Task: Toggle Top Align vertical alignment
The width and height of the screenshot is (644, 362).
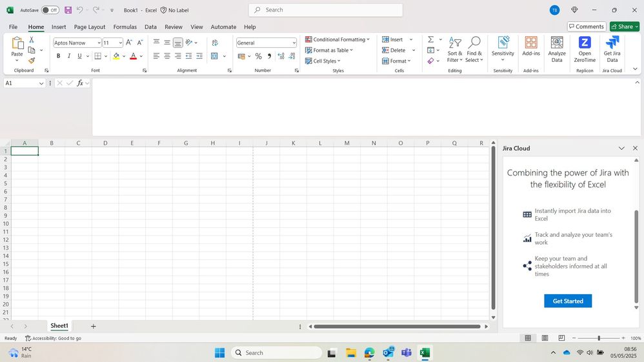Action: coord(156,43)
